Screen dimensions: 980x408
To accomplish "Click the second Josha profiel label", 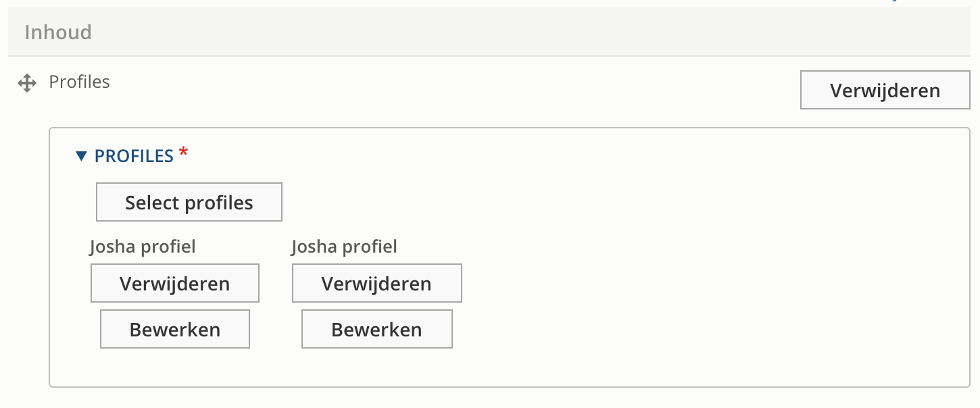I will 344,247.
